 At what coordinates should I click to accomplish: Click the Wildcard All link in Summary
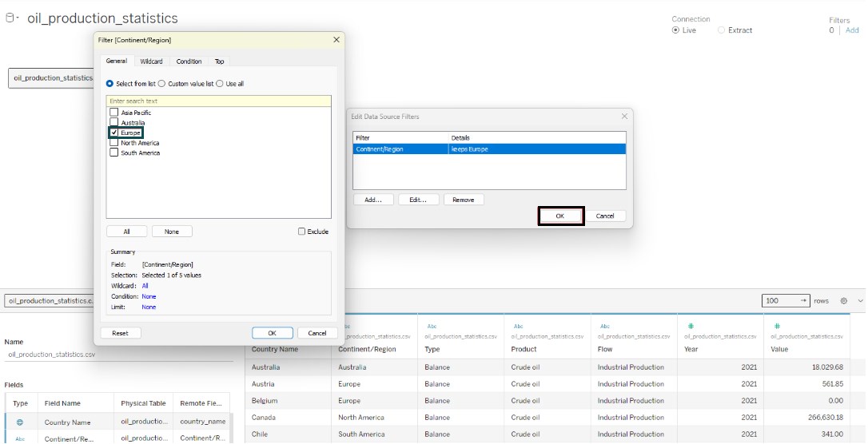[x=145, y=286]
